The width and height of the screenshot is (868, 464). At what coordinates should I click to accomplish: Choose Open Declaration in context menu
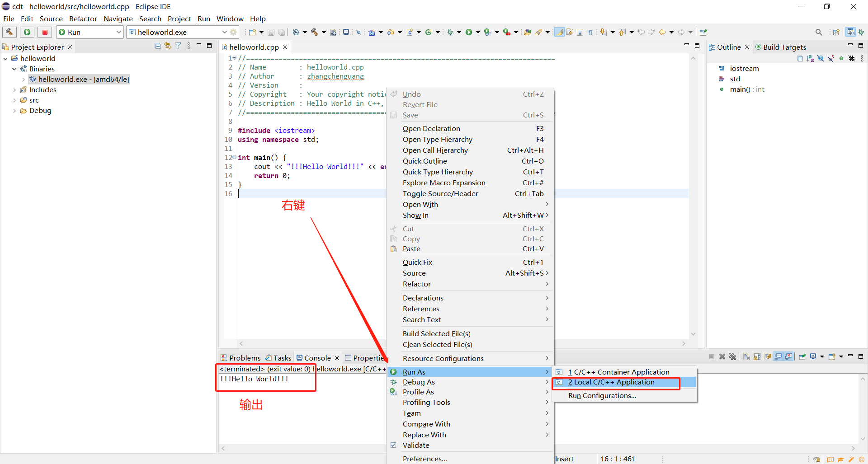[x=470, y=129]
